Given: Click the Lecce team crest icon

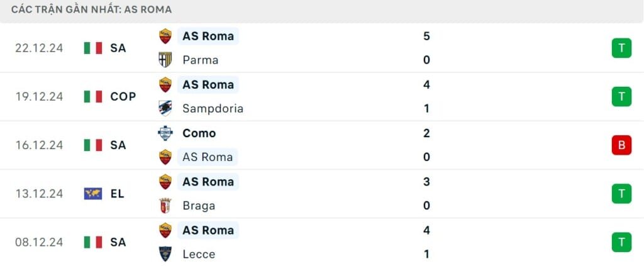Looking at the screenshot, I should [x=165, y=254].
